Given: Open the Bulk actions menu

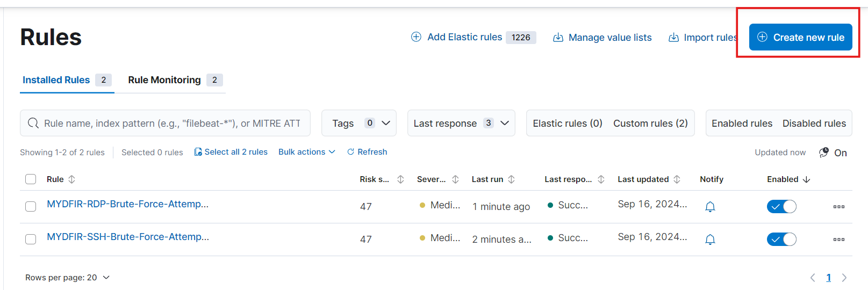Looking at the screenshot, I should tap(307, 152).
